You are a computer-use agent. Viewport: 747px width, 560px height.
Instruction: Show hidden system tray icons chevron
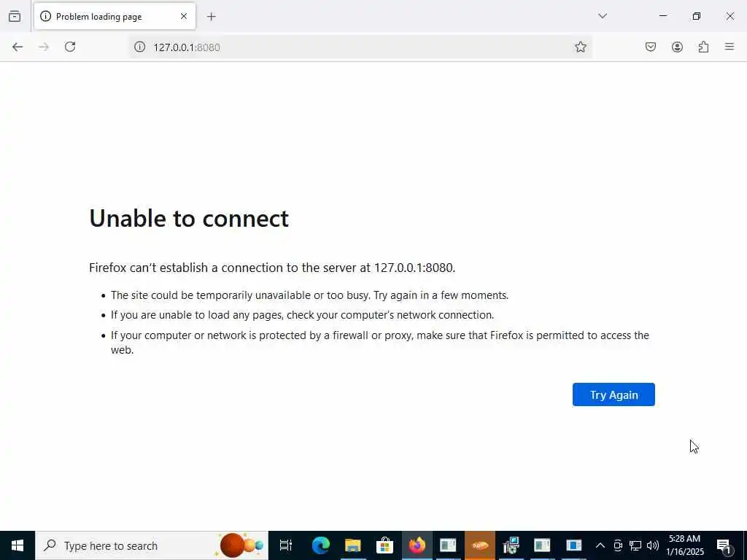point(600,545)
